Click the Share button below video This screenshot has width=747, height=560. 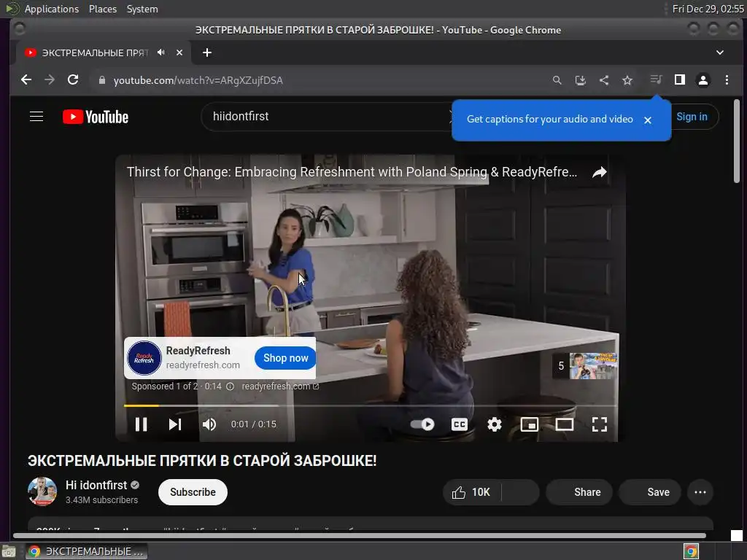[x=579, y=492]
